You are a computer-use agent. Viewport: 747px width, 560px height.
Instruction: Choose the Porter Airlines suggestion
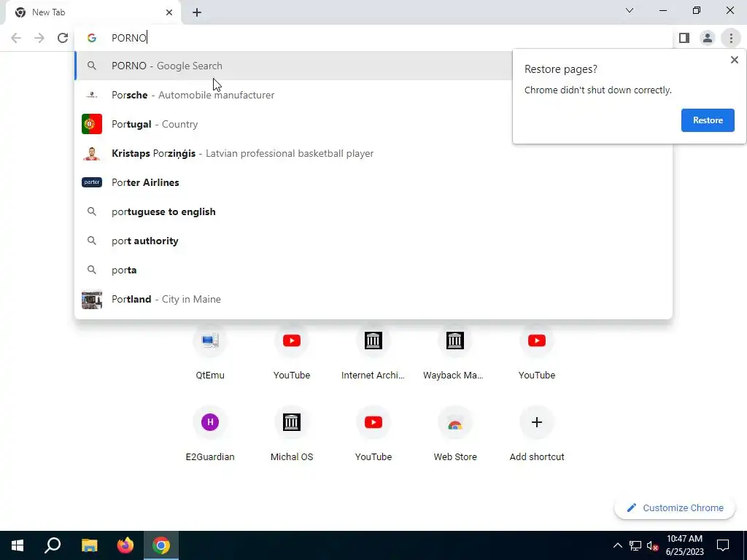[x=373, y=182]
